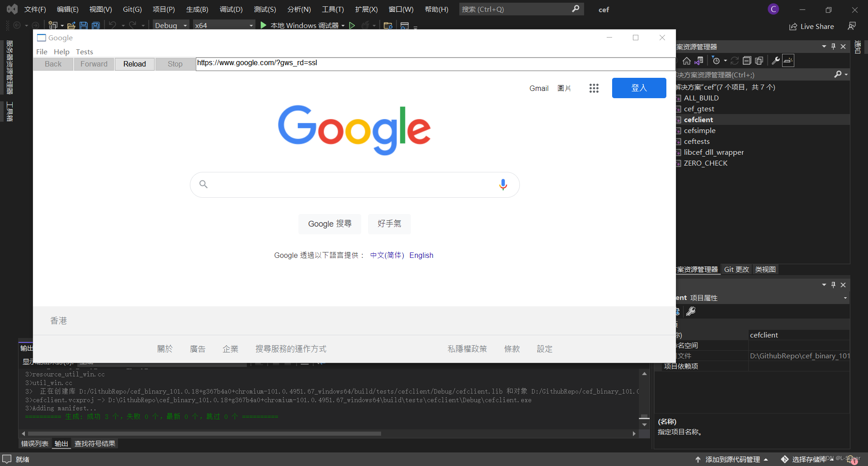Click the search magnifier in Solution Explorer search box

point(838,74)
